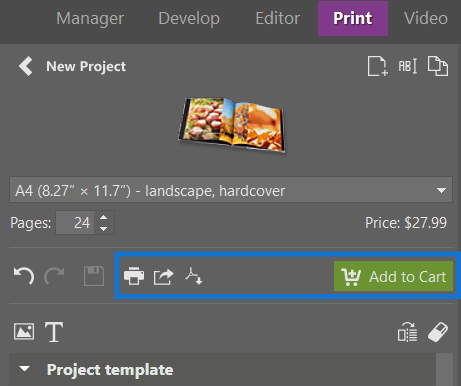Viewport: 461px width, 386px height.
Task: Save project with floppy disk icon
Action: pos(94,276)
